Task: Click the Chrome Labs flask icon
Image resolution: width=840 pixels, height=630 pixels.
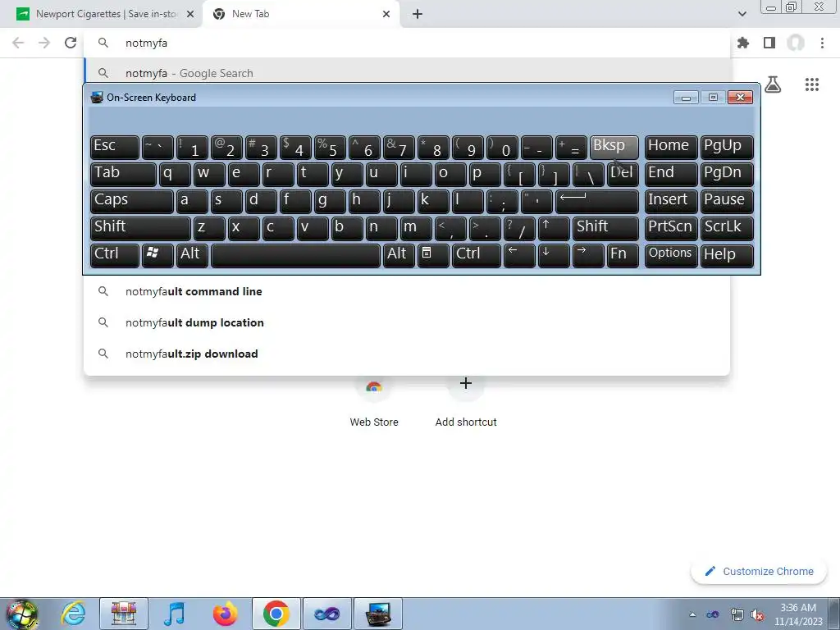Action: click(773, 84)
